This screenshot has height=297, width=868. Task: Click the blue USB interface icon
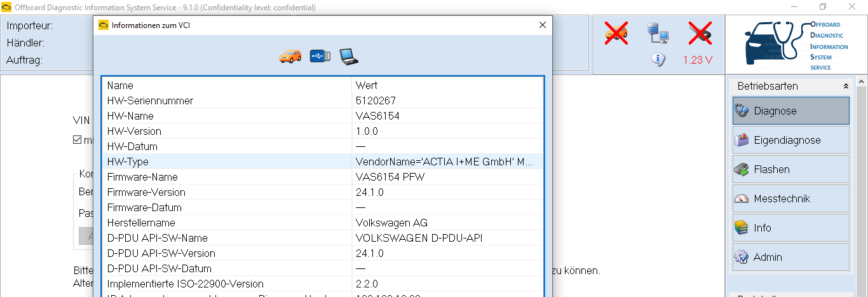click(x=320, y=56)
